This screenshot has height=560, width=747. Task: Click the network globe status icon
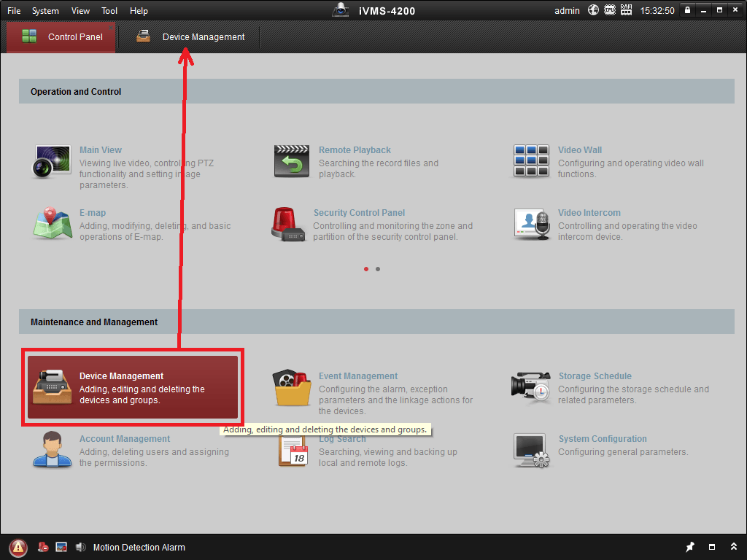tap(593, 10)
